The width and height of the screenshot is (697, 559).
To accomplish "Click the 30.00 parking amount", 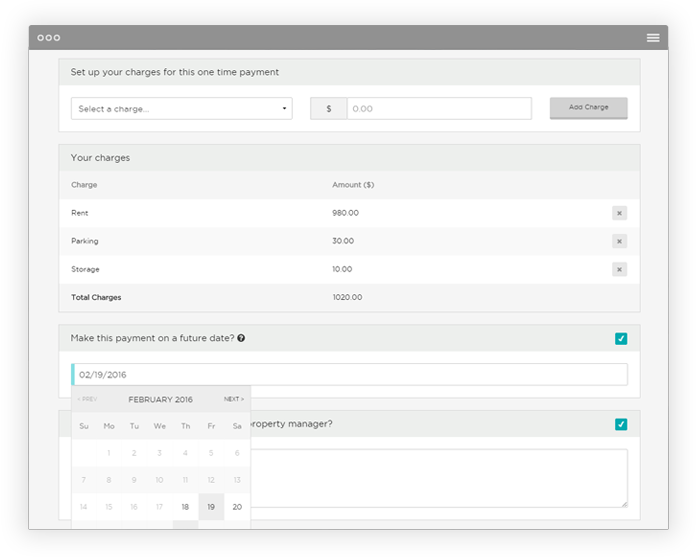I will [343, 241].
